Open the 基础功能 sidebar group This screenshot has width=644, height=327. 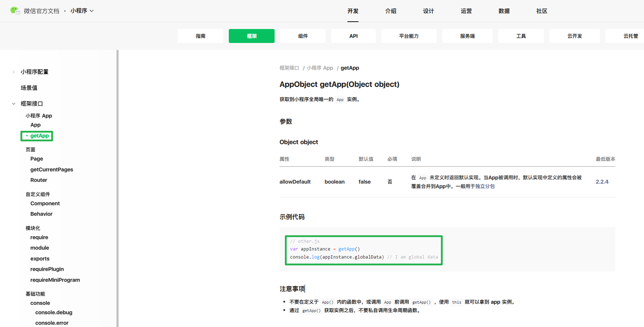pos(35,294)
